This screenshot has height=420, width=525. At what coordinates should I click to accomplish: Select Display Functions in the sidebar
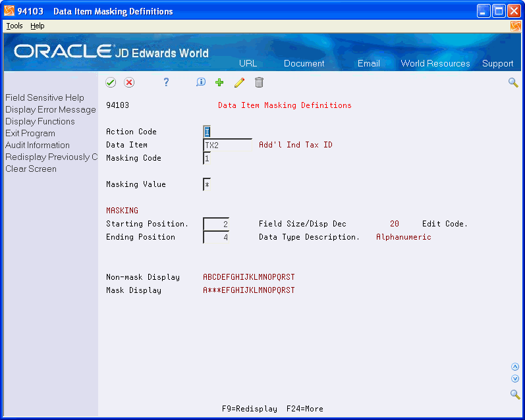tap(40, 122)
